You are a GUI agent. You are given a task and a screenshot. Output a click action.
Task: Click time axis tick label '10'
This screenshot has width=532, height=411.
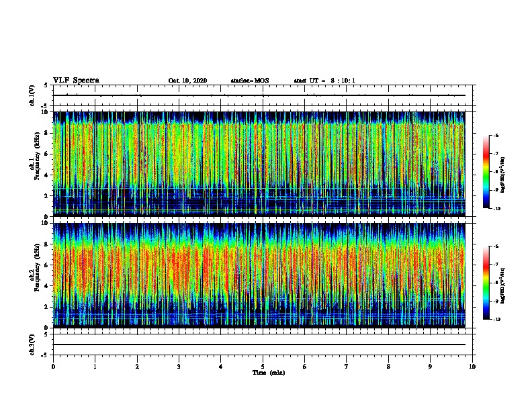coord(472,367)
